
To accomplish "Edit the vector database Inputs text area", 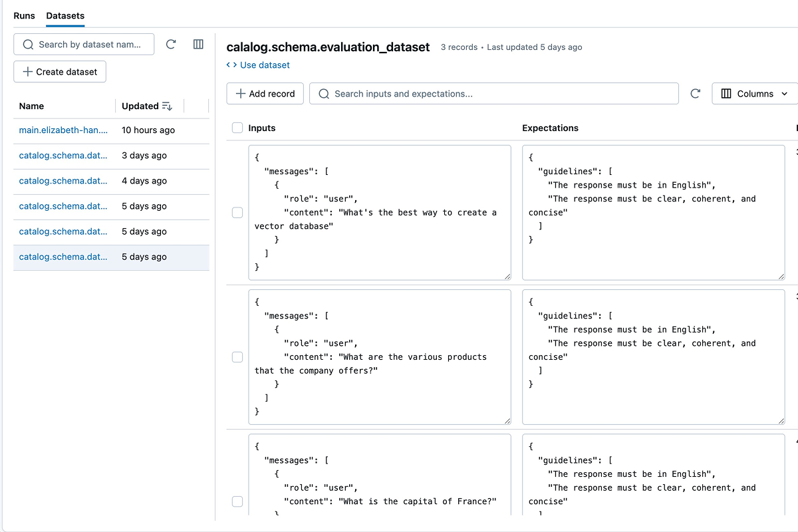I will (380, 213).
